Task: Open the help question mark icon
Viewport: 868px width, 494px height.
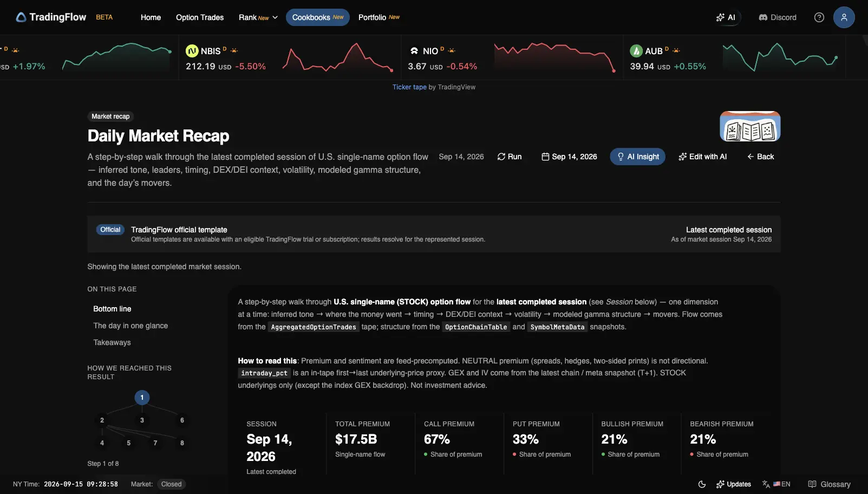Action: coord(819,17)
